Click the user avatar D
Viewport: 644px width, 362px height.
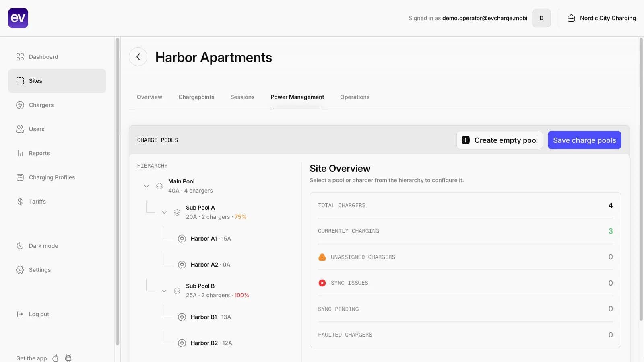click(541, 18)
